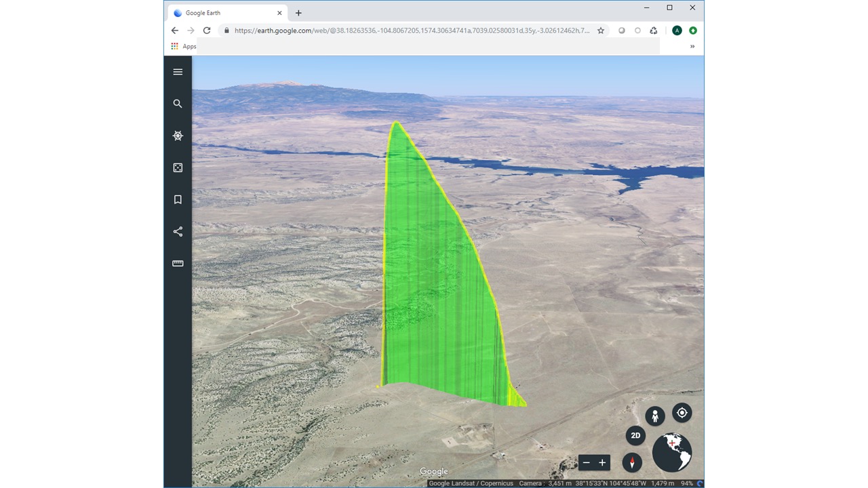Viewport: 868px width, 488px height.
Task: Zoom out with the minus button
Action: 587,462
